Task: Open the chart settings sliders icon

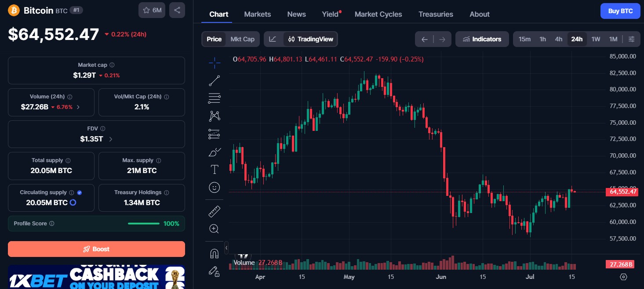Action: pyautogui.click(x=631, y=39)
